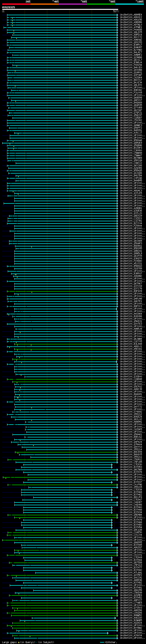Select UniRef100_B3L9U8 label
The width and height of the screenshot is (146, 644).
point(131,344)
